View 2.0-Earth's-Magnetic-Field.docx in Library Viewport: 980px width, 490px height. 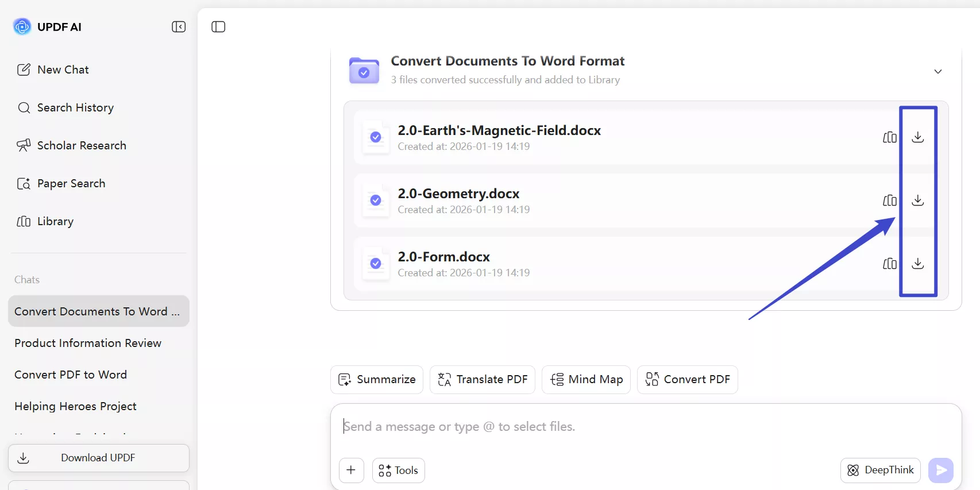890,137
